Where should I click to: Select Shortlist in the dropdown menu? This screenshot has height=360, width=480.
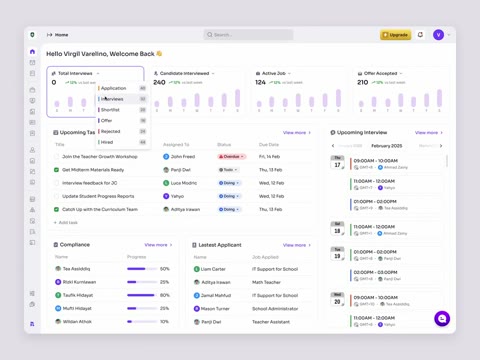click(122, 110)
